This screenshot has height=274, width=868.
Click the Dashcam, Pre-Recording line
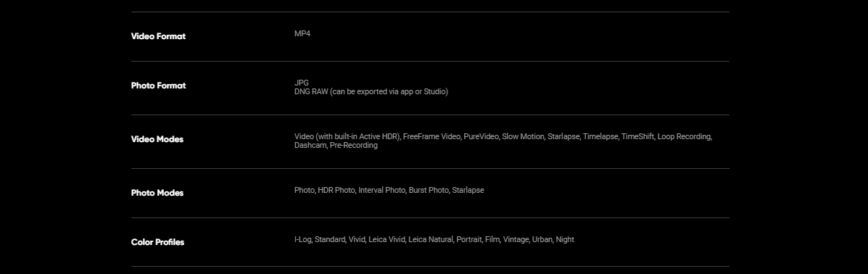(336, 145)
